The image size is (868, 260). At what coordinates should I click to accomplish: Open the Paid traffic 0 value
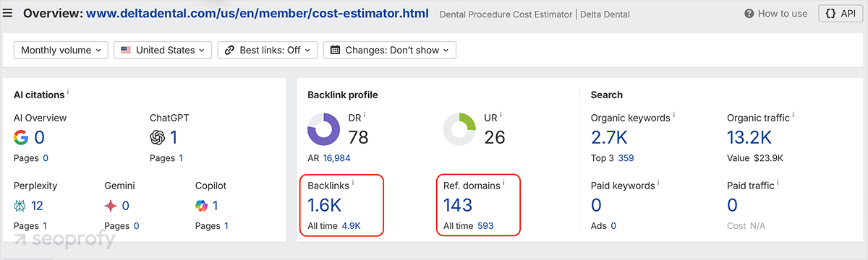[732, 205]
